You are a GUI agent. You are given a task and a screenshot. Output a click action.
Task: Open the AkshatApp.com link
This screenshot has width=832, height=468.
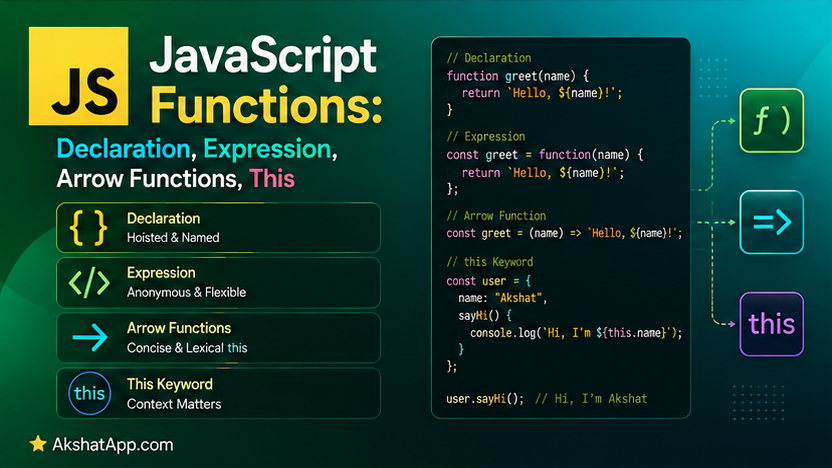point(112,445)
